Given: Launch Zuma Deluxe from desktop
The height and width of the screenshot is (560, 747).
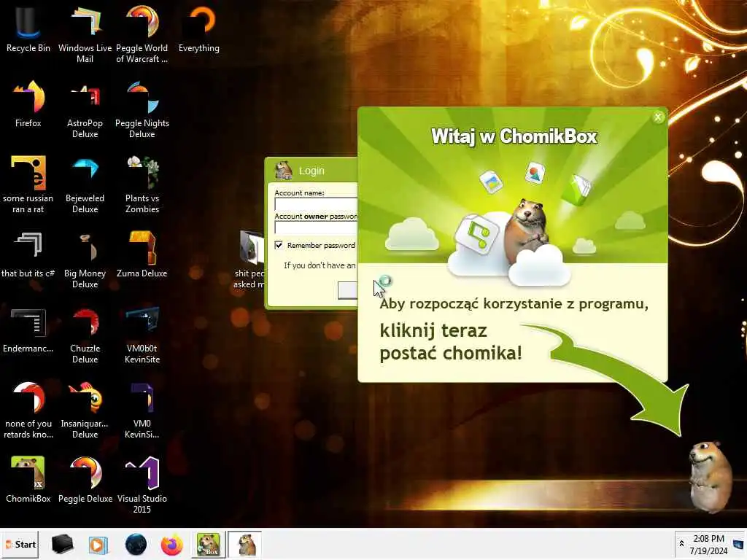Looking at the screenshot, I should click(x=142, y=254).
